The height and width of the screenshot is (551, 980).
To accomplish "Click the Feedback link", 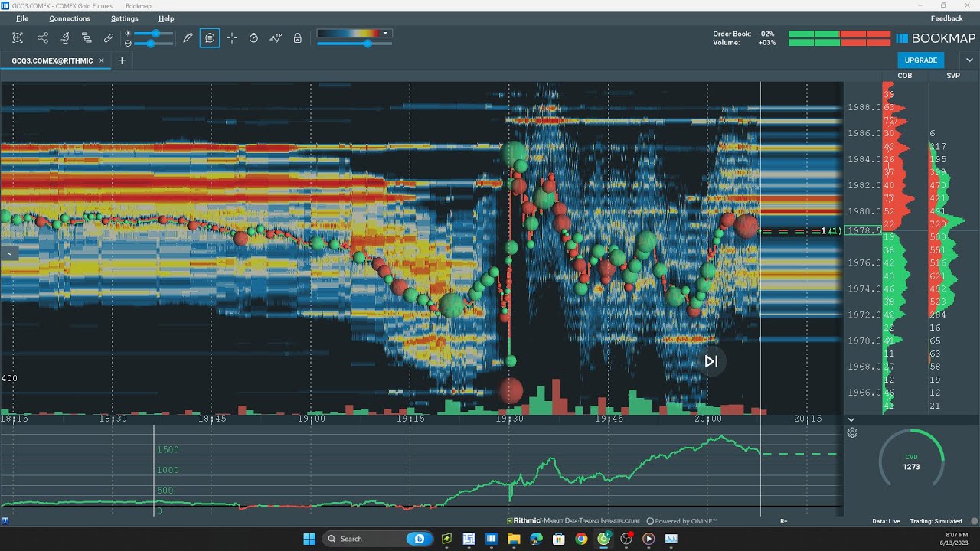I will [x=947, y=18].
